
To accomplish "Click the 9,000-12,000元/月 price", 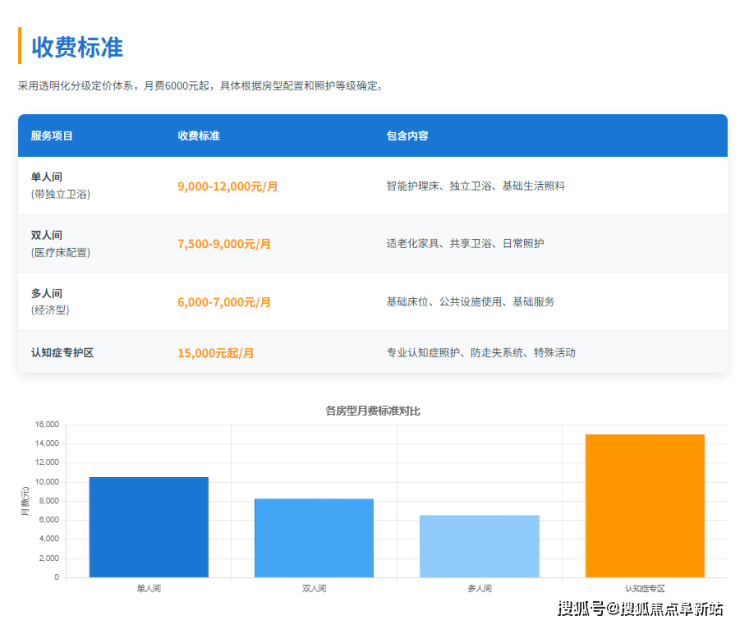I will click(x=227, y=187).
